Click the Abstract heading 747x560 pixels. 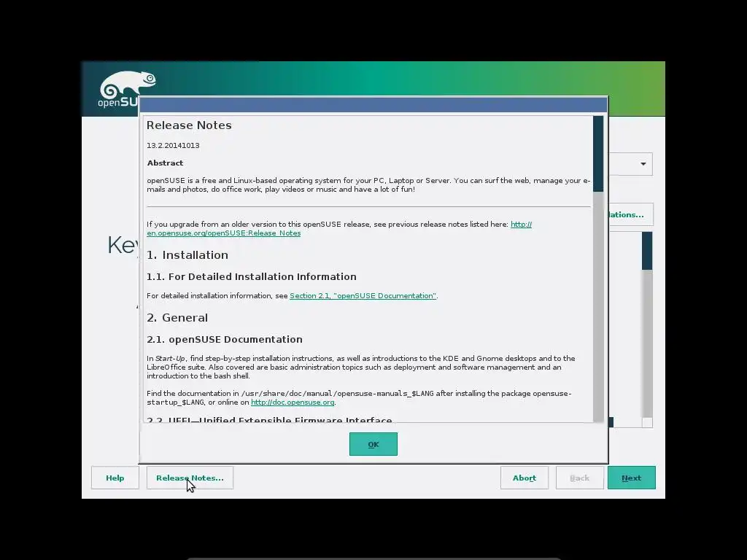tap(165, 163)
